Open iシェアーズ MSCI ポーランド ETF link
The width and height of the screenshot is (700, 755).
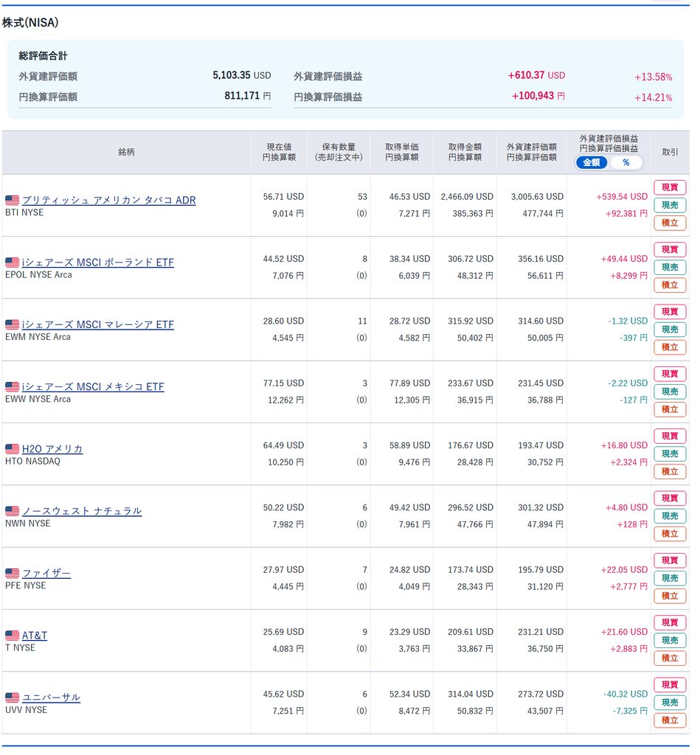[x=98, y=262]
